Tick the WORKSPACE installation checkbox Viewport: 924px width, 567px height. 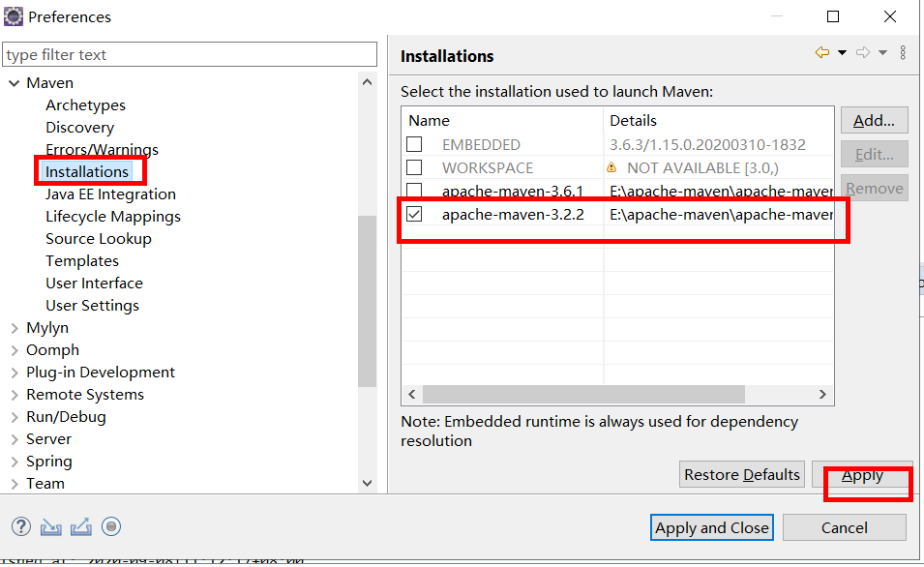[414, 168]
